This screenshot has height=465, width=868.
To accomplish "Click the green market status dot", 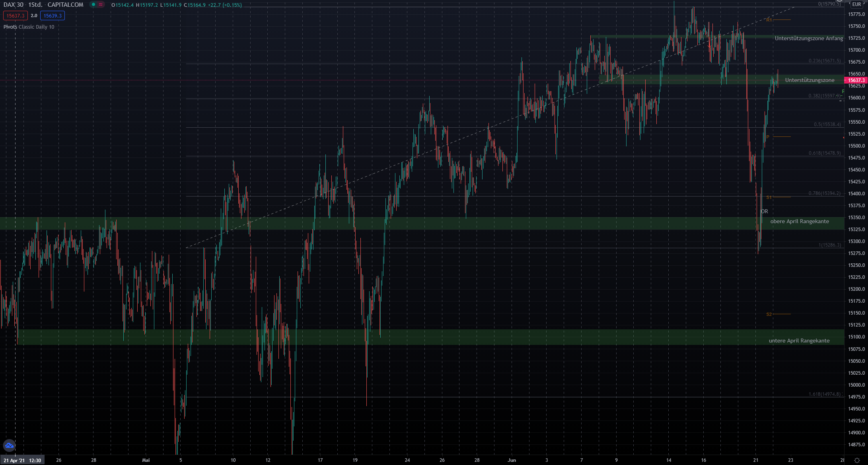I will pos(93,5).
